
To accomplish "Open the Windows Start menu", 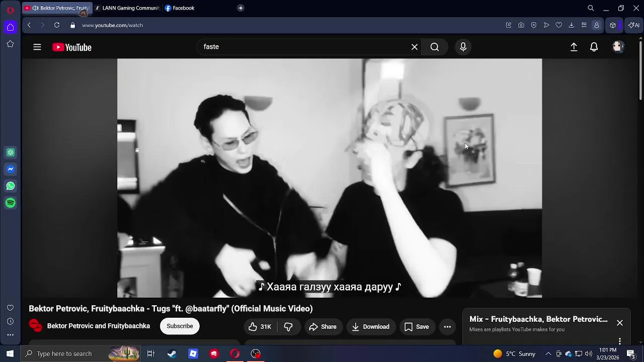I will tap(10, 353).
